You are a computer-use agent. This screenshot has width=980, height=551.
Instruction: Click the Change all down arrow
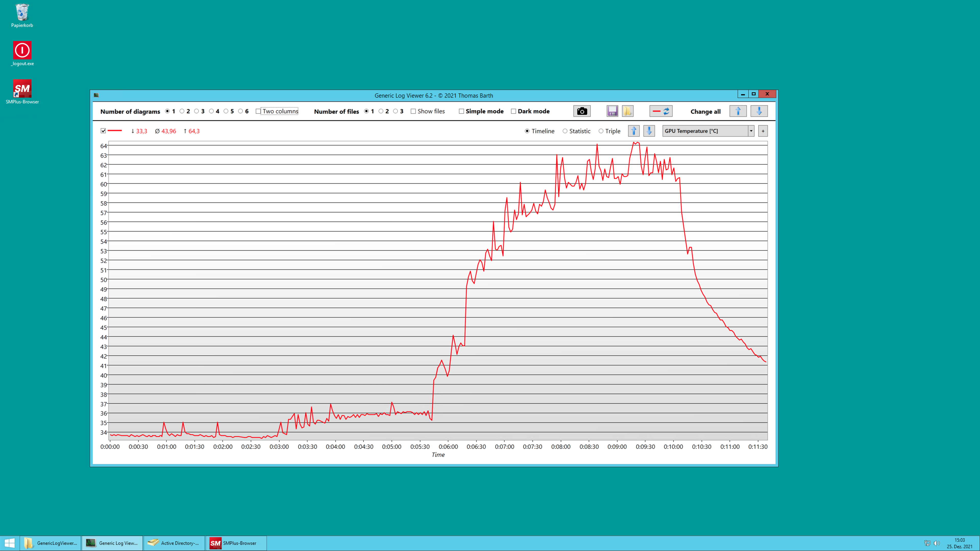coord(759,111)
